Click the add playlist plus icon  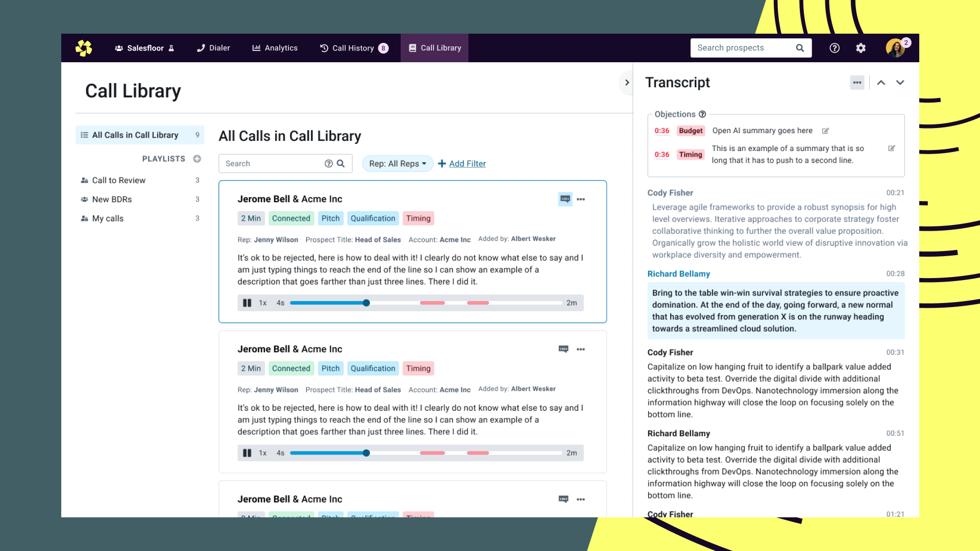click(x=197, y=159)
